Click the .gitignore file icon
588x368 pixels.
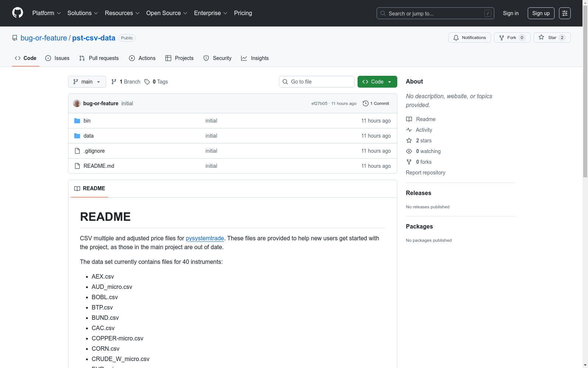[x=77, y=151]
